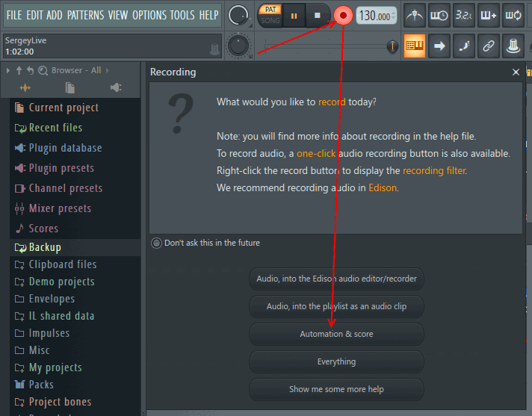Click the link icon in toolbar
Image resolution: width=532 pixels, height=416 pixels.
(488, 46)
